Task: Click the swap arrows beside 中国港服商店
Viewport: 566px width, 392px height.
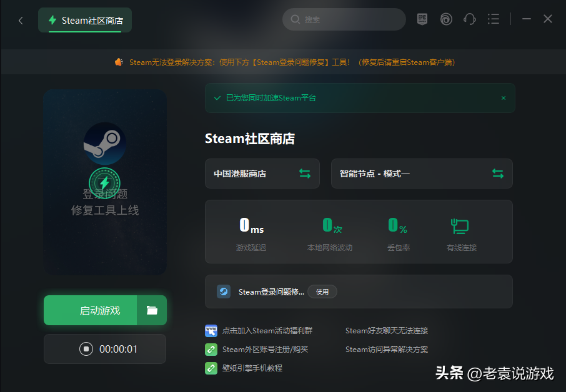Action: click(305, 174)
